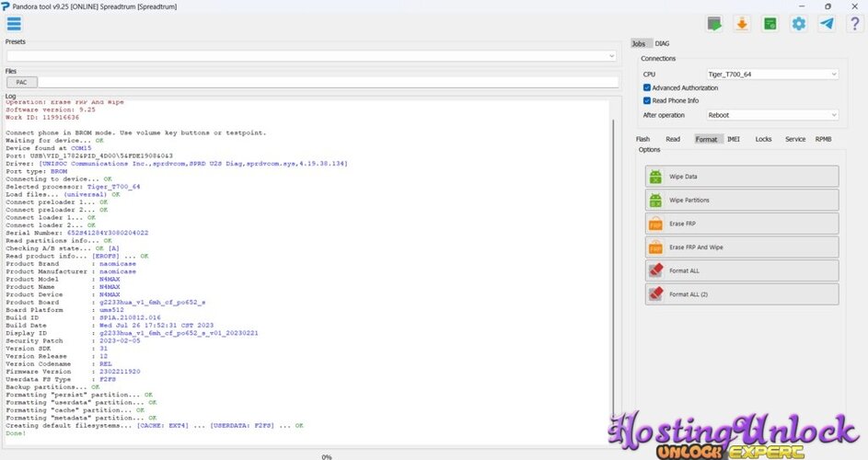Click Tiger_T700_64 processor text in log
868x460 pixels.
[113, 187]
